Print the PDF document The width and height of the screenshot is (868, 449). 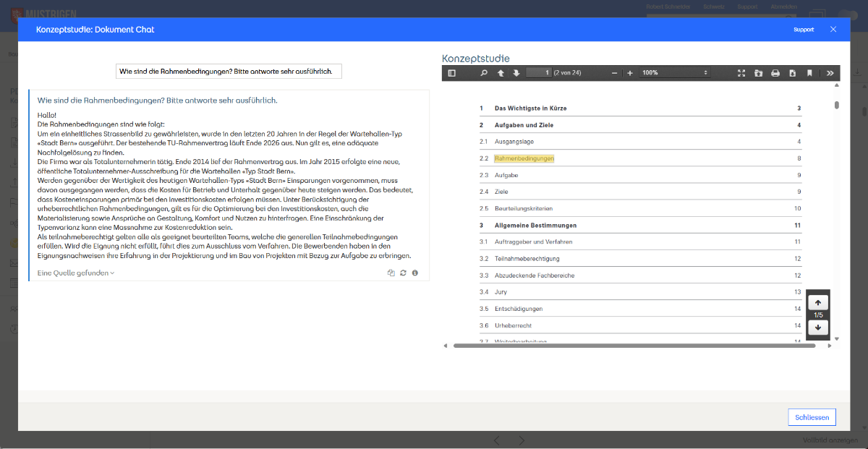point(775,73)
